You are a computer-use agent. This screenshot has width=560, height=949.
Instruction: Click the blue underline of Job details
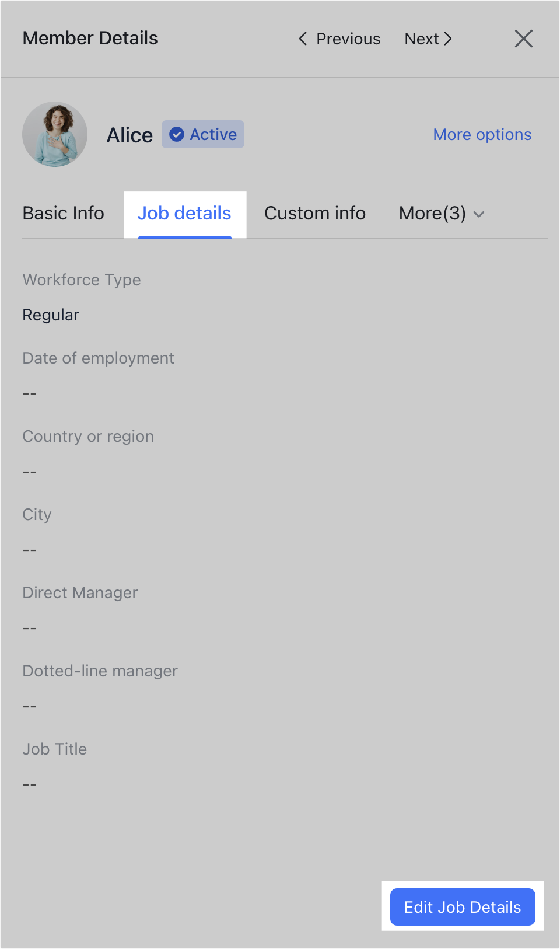tap(184, 237)
